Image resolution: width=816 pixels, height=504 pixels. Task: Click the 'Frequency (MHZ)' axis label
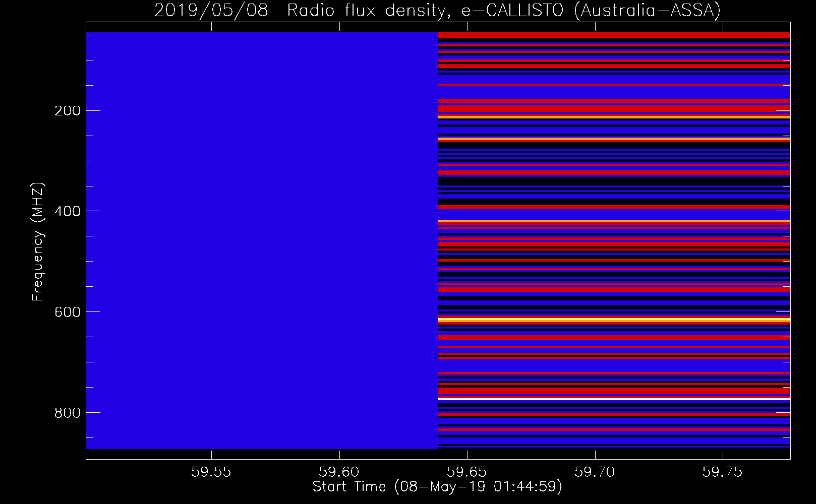[x=38, y=241]
